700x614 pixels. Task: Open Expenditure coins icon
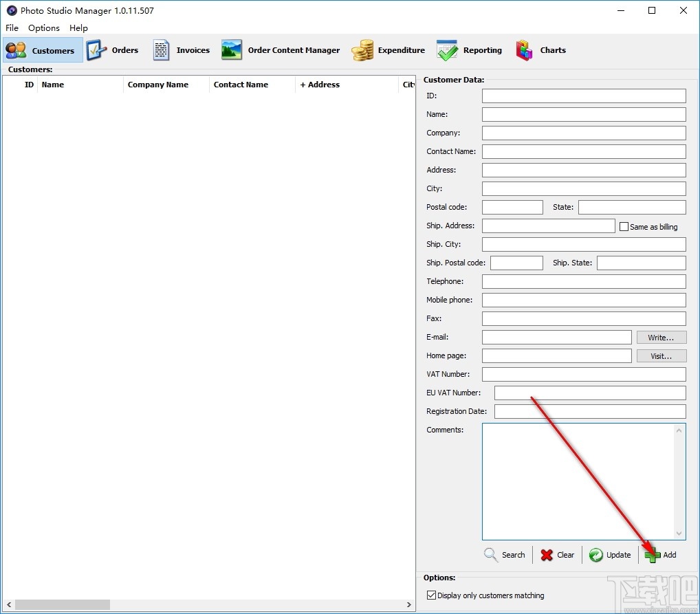(x=362, y=50)
